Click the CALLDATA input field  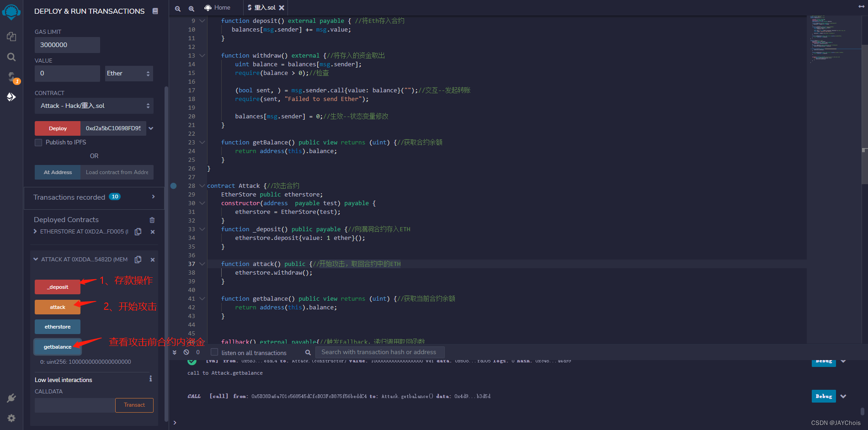click(x=75, y=405)
